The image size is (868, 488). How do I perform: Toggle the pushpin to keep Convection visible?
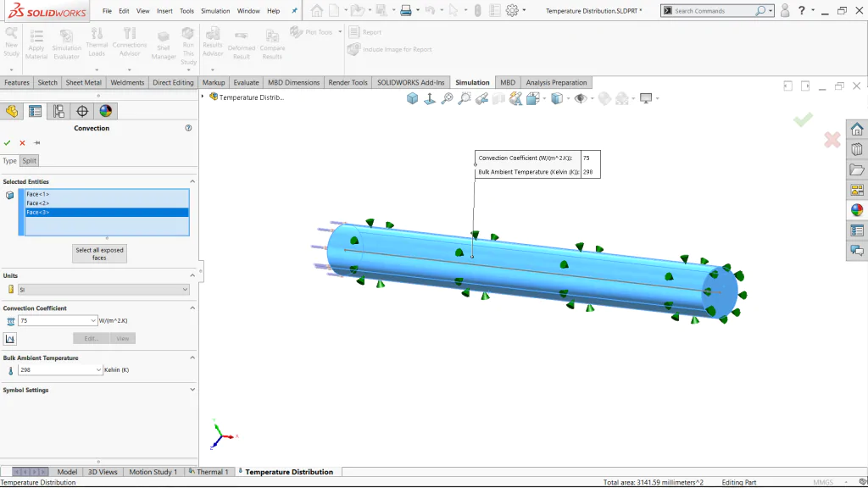click(37, 142)
